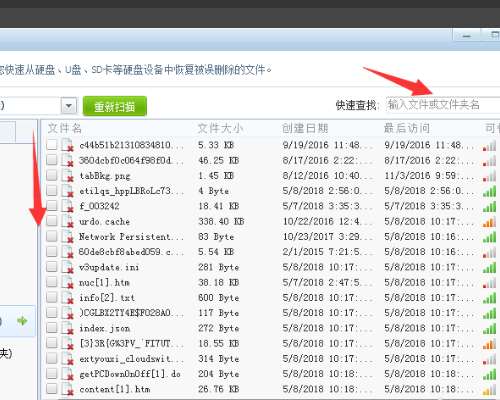Click the recoverability signal icon for index.json
This screenshot has width=500, height=400.
point(489,328)
